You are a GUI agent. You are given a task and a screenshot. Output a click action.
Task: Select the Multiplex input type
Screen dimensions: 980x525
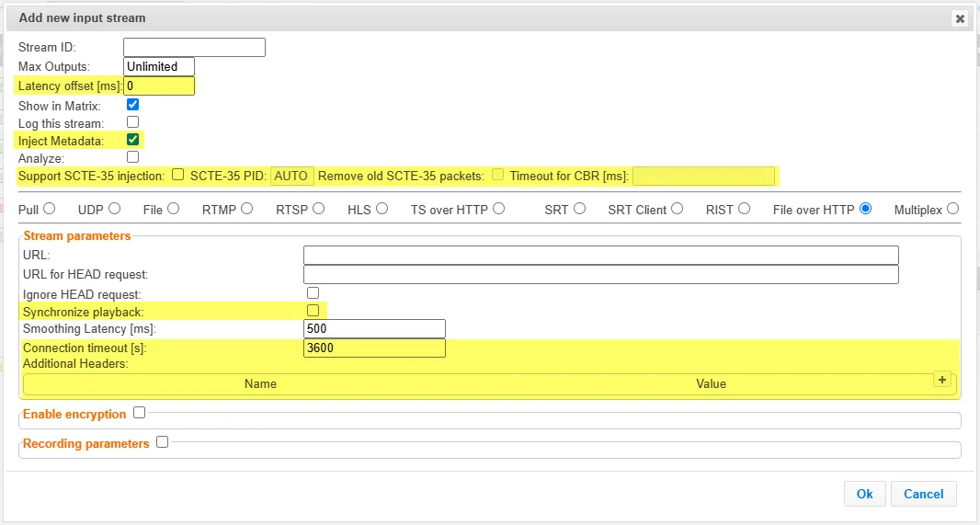pyautogui.click(x=952, y=208)
